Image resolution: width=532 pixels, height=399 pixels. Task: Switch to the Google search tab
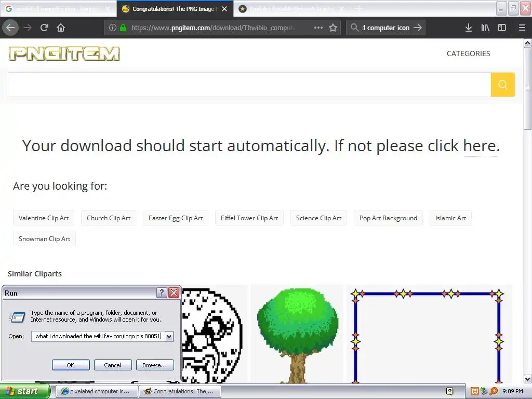[x=58, y=9]
